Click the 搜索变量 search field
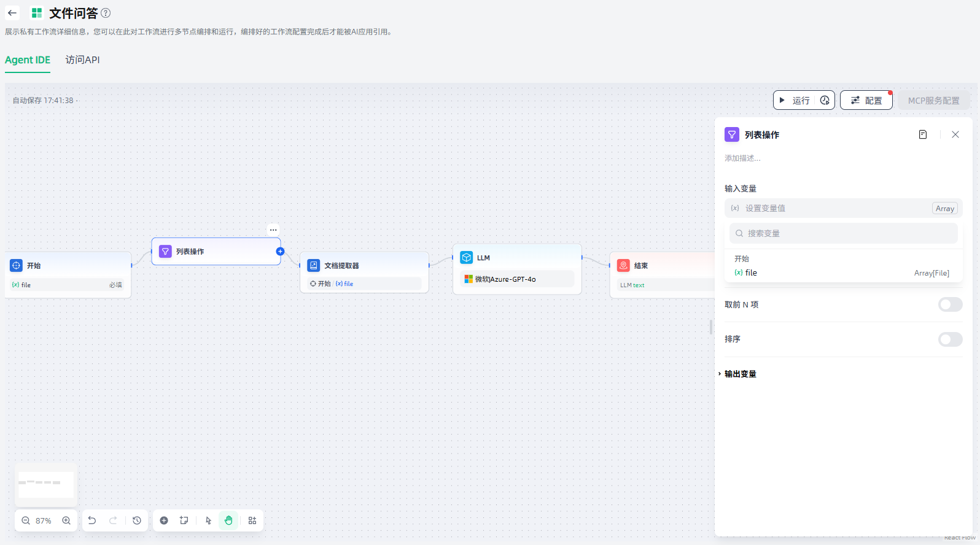 pos(844,233)
